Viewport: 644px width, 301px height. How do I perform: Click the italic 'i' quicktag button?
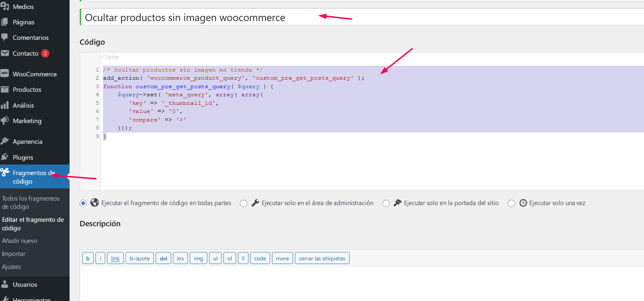100,258
